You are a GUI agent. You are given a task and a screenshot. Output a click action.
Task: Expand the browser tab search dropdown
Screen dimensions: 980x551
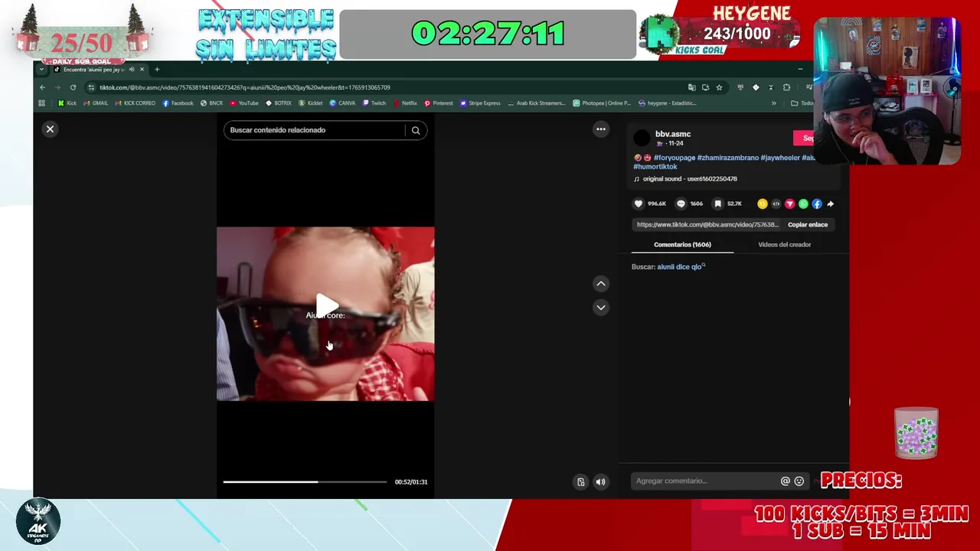(x=41, y=70)
